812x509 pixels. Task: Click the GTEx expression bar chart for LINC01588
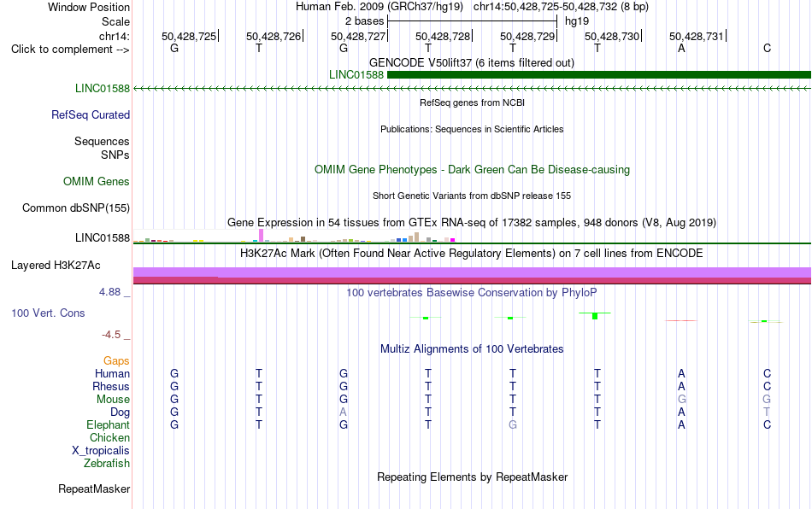(x=294, y=237)
